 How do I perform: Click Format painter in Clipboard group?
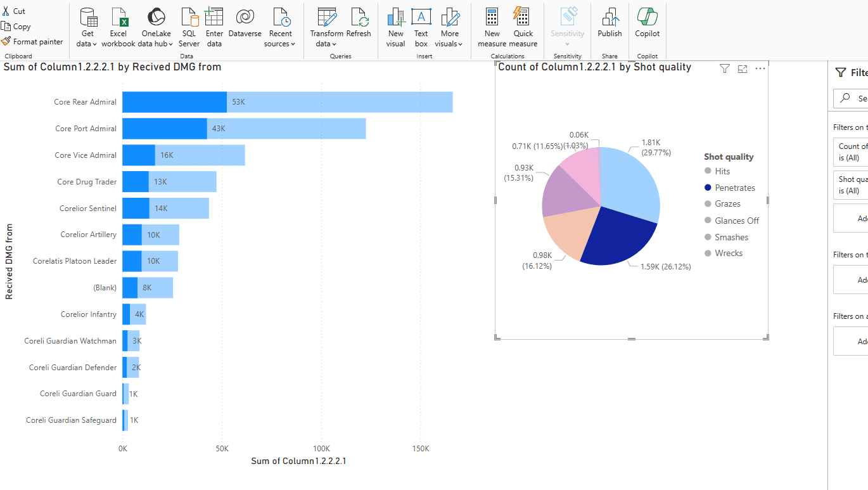(x=33, y=42)
